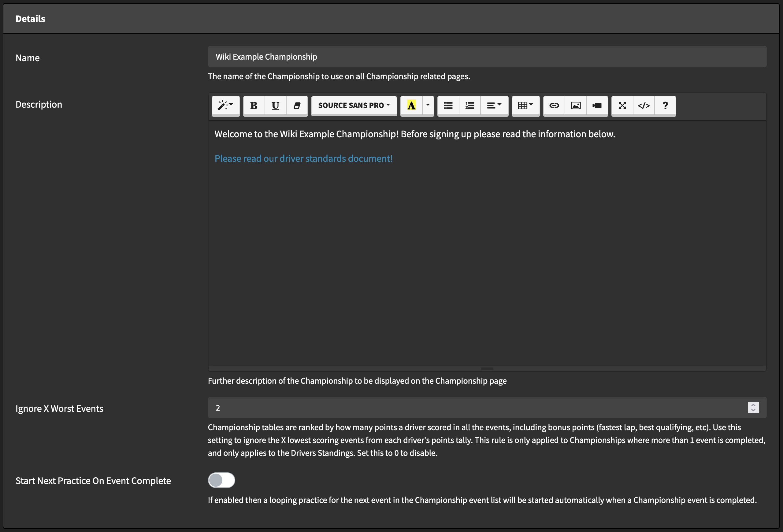Image resolution: width=783 pixels, height=532 pixels.
Task: Open code view with the </> icon
Action: 644,105
